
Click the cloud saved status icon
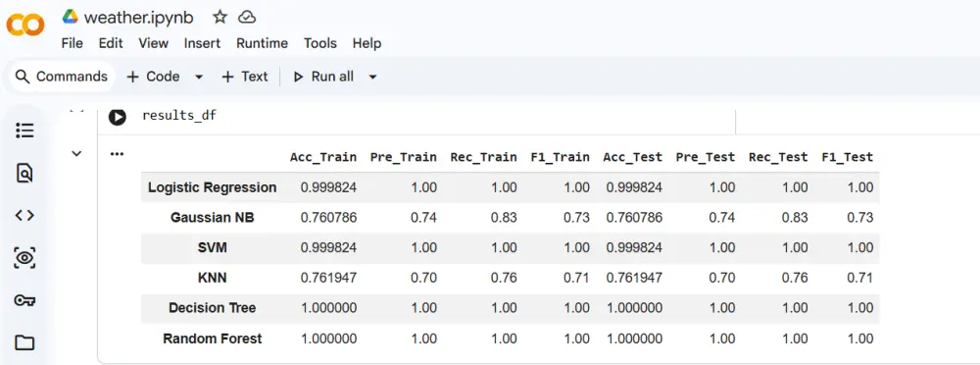click(248, 17)
